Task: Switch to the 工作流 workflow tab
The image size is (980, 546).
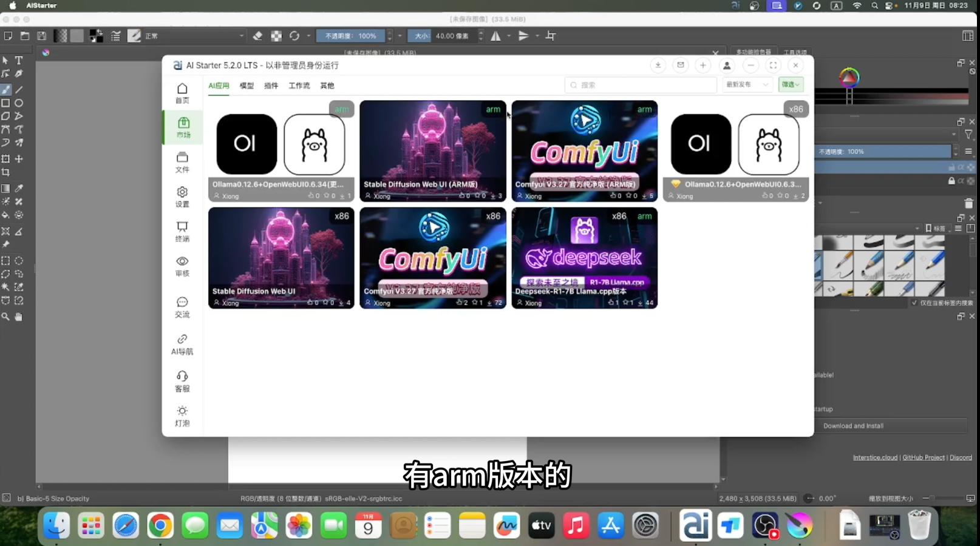Action: coord(299,86)
